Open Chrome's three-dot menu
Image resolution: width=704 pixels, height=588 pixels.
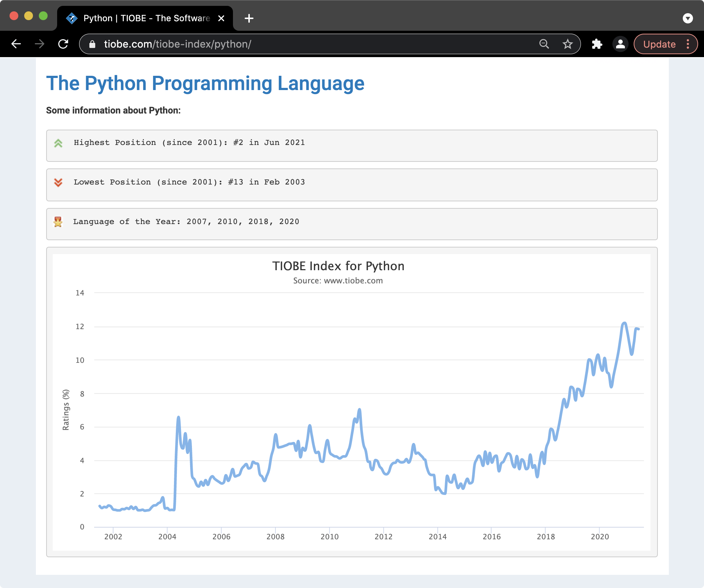688,44
